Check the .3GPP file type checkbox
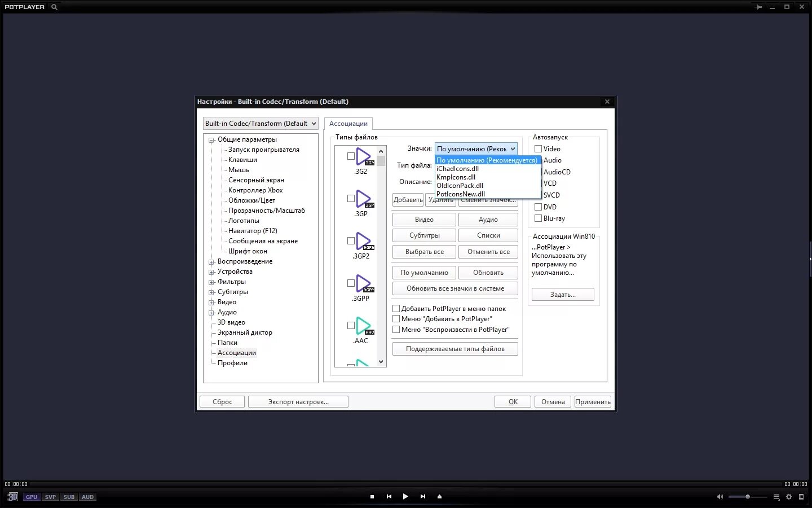This screenshot has width=812, height=508. [351, 283]
